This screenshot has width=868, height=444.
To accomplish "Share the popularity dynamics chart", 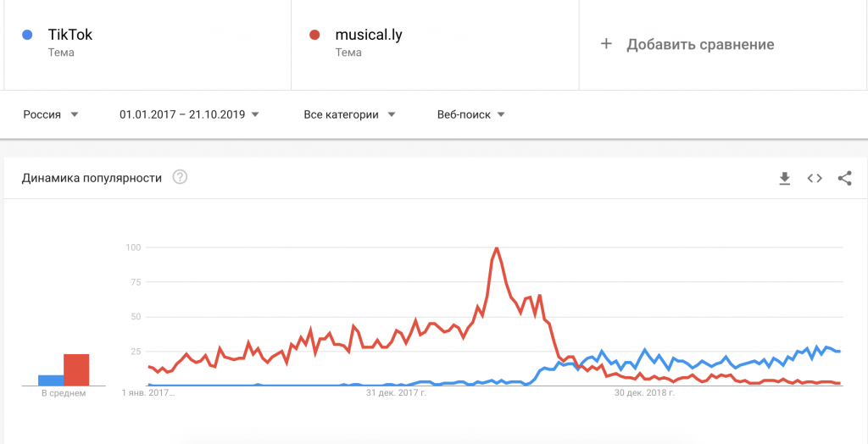I will (x=844, y=178).
